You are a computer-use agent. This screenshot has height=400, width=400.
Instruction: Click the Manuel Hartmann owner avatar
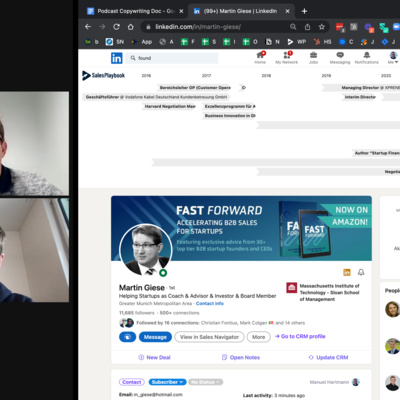pyautogui.click(x=356, y=382)
